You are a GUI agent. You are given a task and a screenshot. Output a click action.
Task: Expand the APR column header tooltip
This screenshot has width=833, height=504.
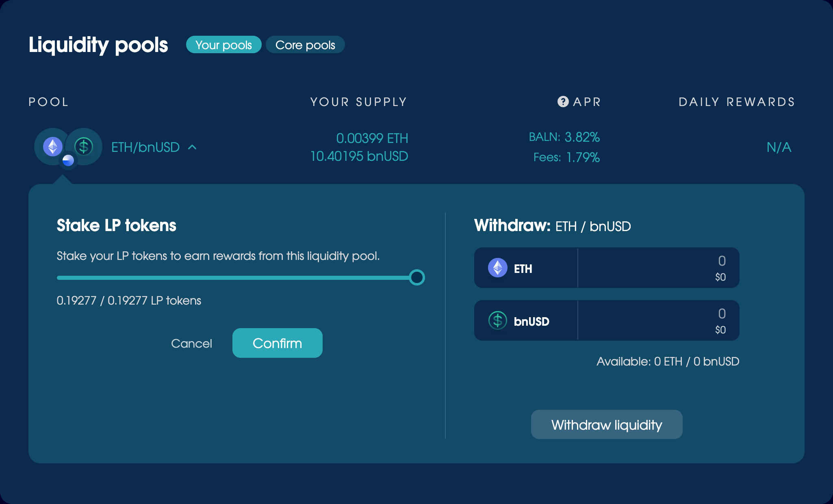coord(563,102)
